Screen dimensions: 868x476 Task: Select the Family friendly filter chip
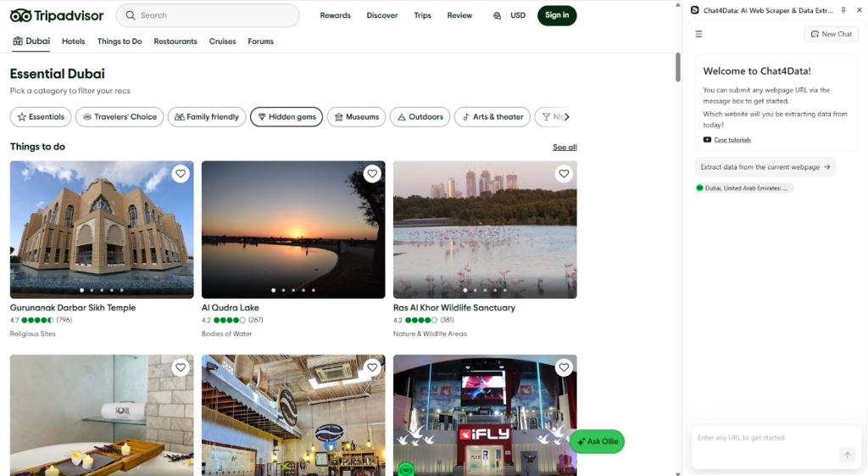pyautogui.click(x=207, y=117)
